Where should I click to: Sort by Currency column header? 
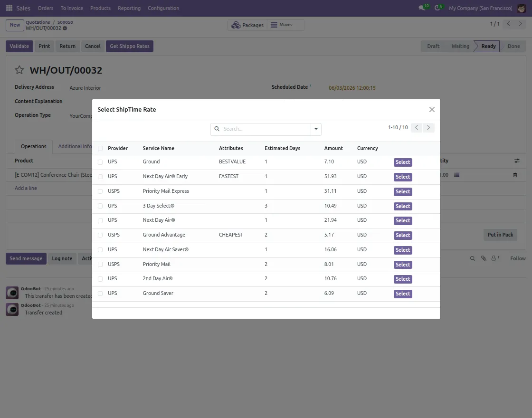(367, 148)
